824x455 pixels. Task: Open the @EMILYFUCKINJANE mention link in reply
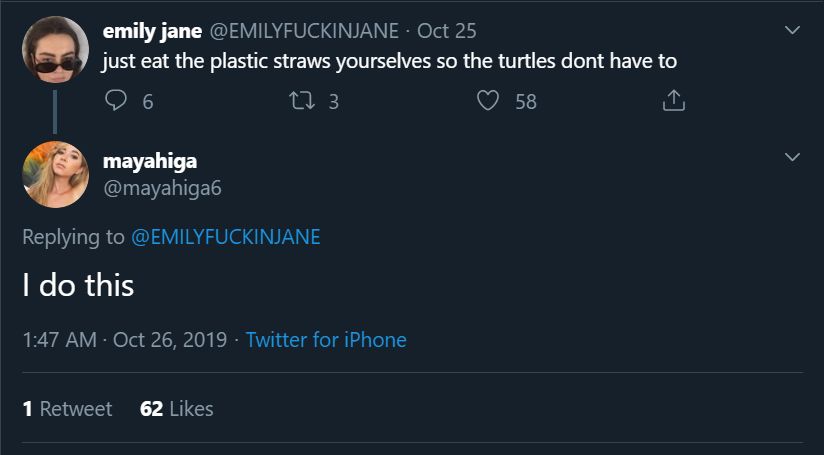coord(225,237)
